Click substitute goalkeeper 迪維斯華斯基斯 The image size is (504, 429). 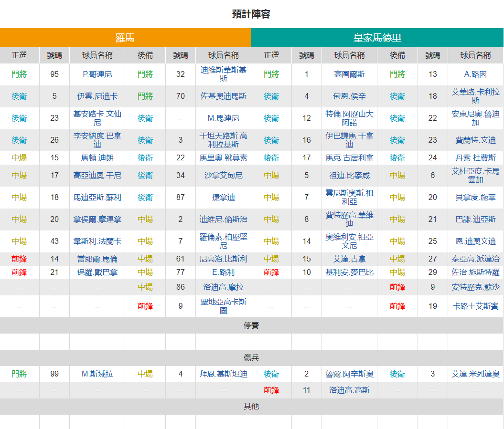224,74
